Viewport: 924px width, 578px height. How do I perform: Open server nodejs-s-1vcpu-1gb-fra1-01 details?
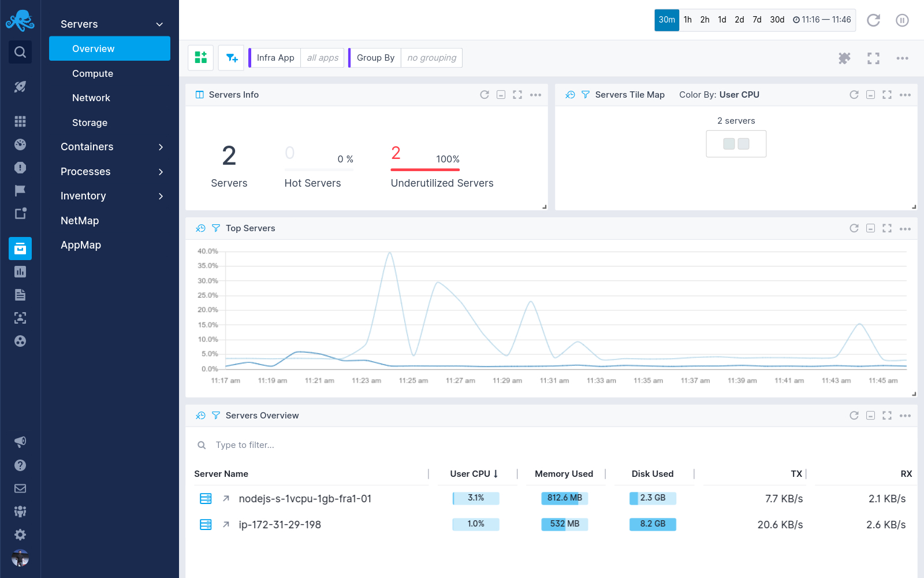(x=304, y=499)
